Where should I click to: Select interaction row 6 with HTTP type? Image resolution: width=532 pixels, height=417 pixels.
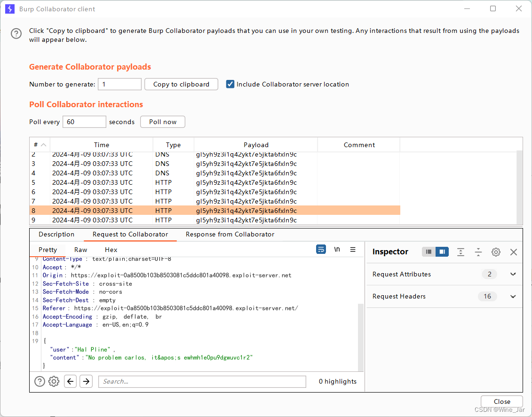pyautogui.click(x=215, y=192)
